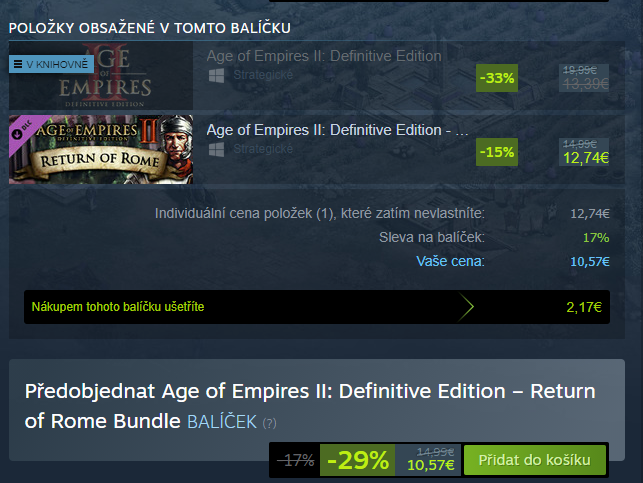Open the Return of Rome DLC title link
The width and height of the screenshot is (643, 483).
click(x=337, y=129)
